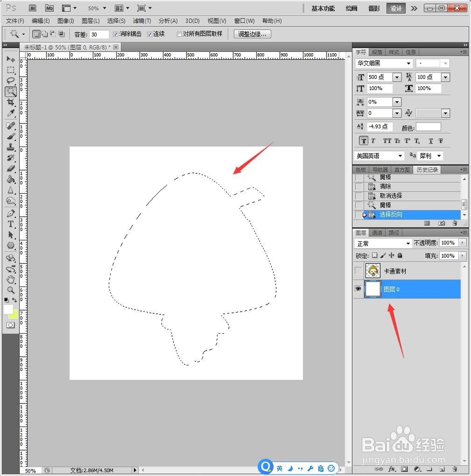Open the 文件(F) menu
Viewport: 471px width, 476px height.
coord(15,21)
